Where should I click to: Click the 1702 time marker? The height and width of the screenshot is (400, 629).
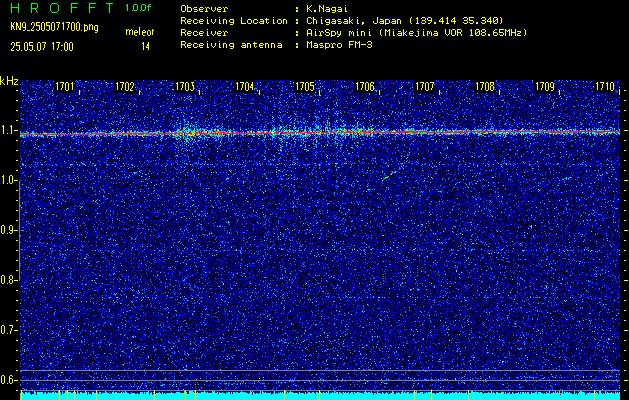[124, 86]
